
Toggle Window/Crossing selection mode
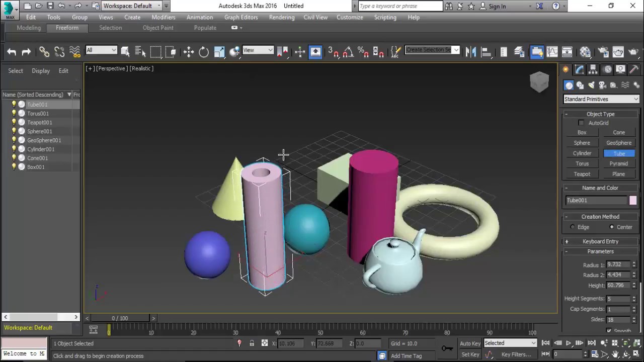pyautogui.click(x=171, y=51)
